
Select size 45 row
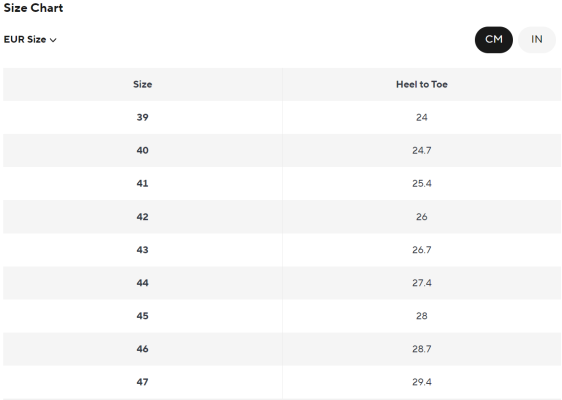point(282,316)
